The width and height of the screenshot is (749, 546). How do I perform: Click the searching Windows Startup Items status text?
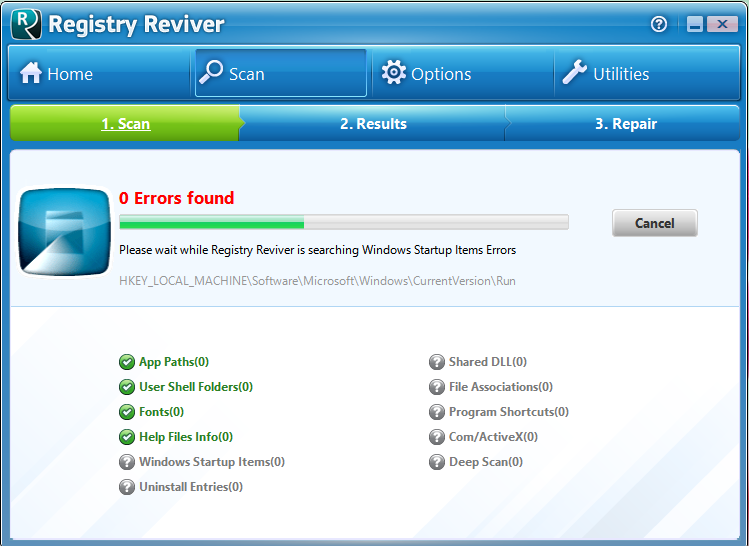(x=318, y=250)
